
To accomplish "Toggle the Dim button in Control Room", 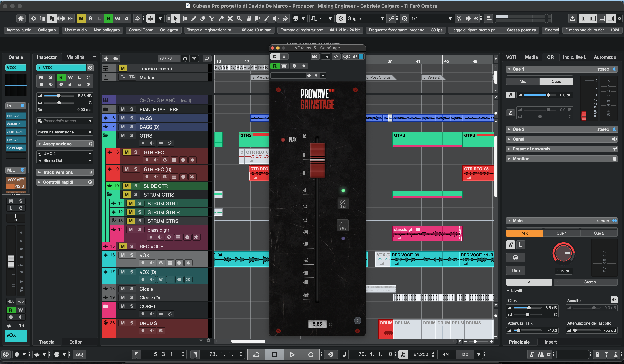I will tap(516, 270).
